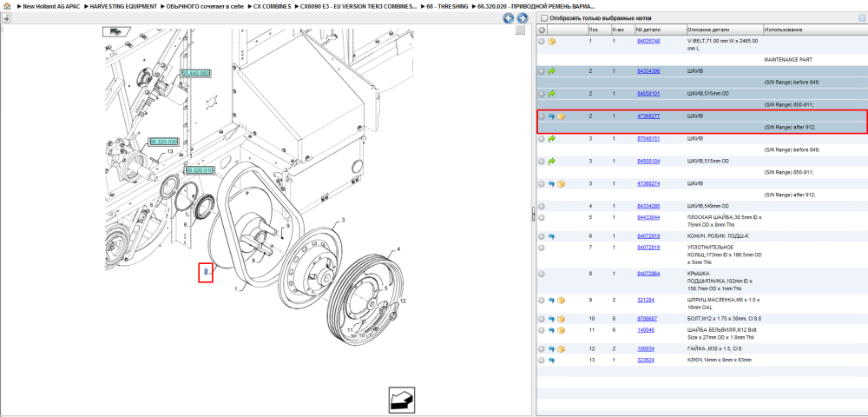Click box icon in 321294 row

[561, 300]
